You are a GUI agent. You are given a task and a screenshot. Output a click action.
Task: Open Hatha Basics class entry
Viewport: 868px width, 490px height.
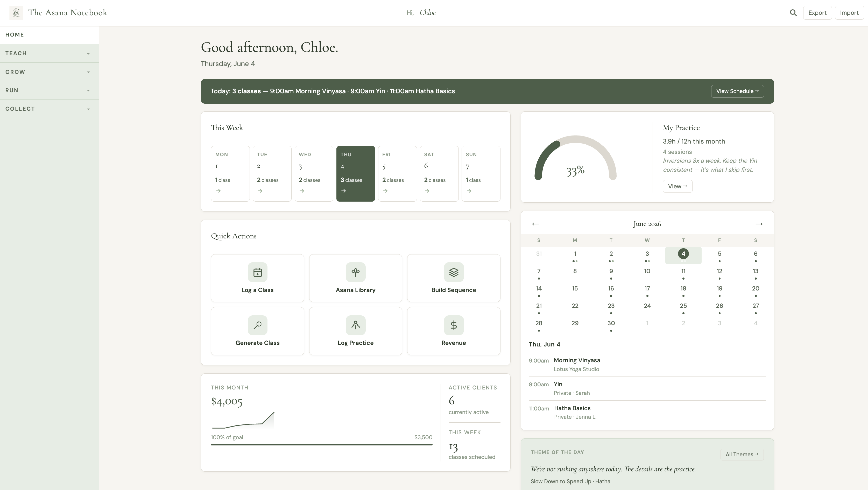[x=647, y=413]
